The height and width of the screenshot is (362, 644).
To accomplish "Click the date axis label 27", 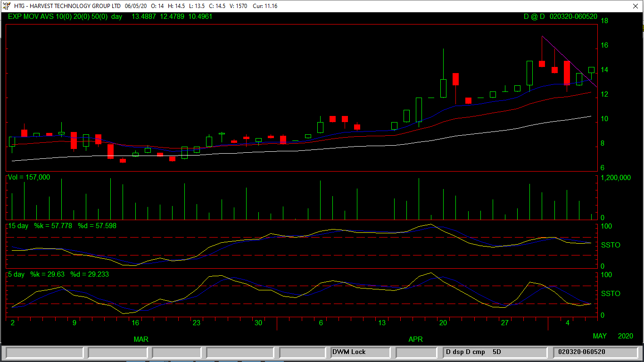I will pos(504,323).
